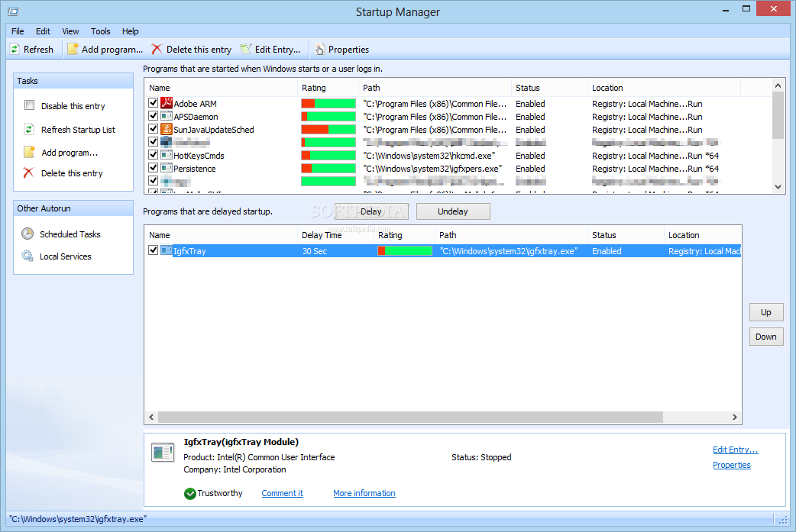
Task: Click the Properties toolbar icon
Action: click(320, 49)
